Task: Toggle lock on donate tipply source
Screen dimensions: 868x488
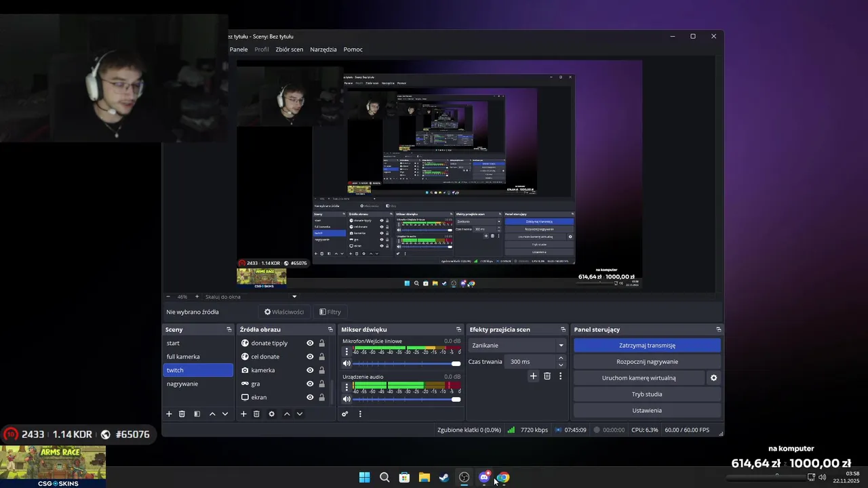Action: pyautogui.click(x=321, y=343)
